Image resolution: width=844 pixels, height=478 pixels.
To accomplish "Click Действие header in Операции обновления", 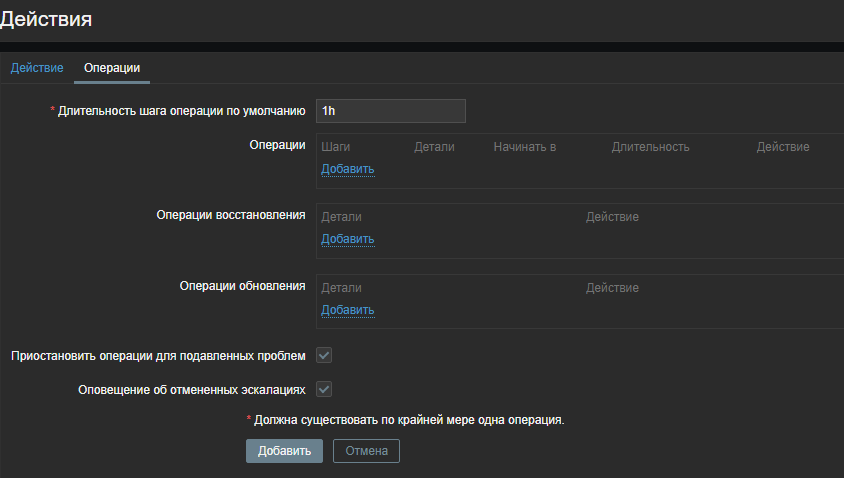I will [612, 288].
